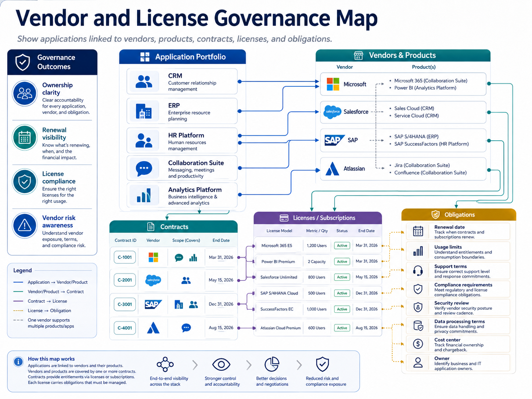The image size is (532, 399).
Task: Select contract ID C-3001
Action: click(x=125, y=304)
